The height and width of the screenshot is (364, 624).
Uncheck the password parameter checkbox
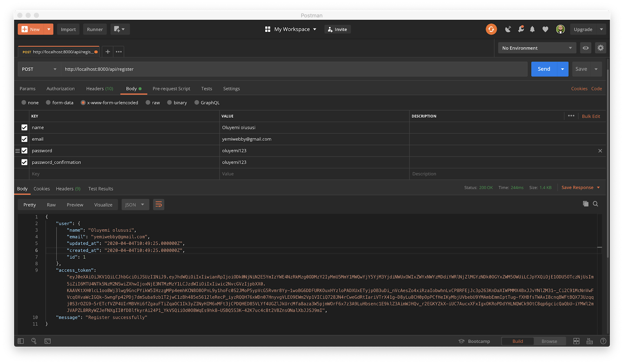click(24, 151)
